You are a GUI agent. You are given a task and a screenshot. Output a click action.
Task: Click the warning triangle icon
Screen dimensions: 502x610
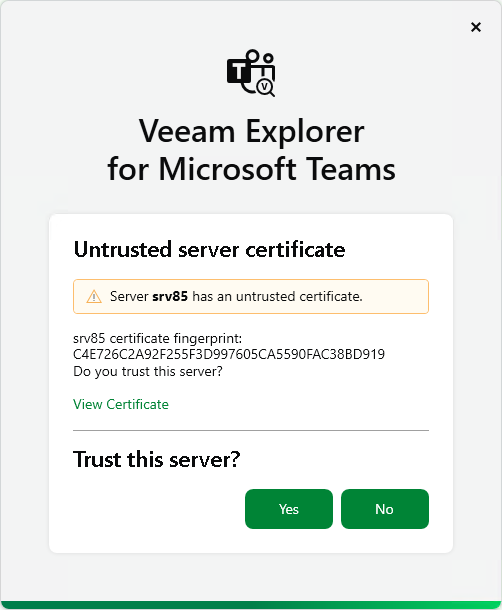pyautogui.click(x=94, y=296)
